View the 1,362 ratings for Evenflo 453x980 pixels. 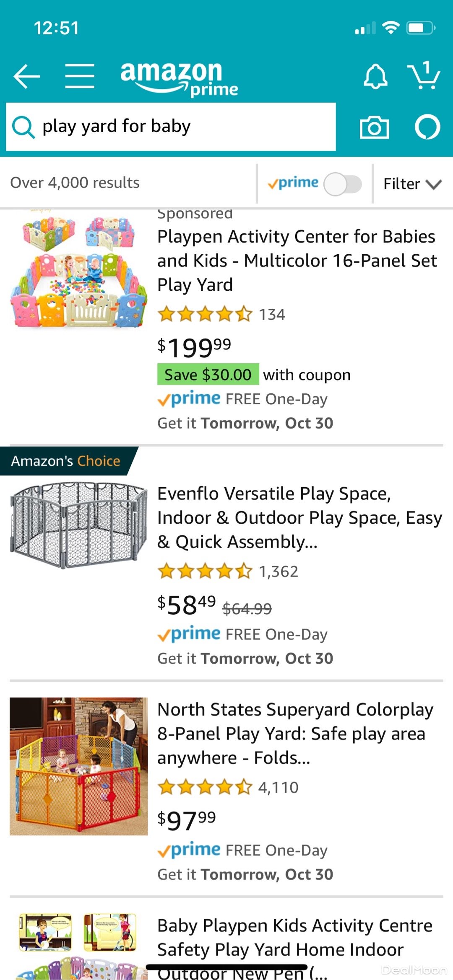[x=278, y=571]
